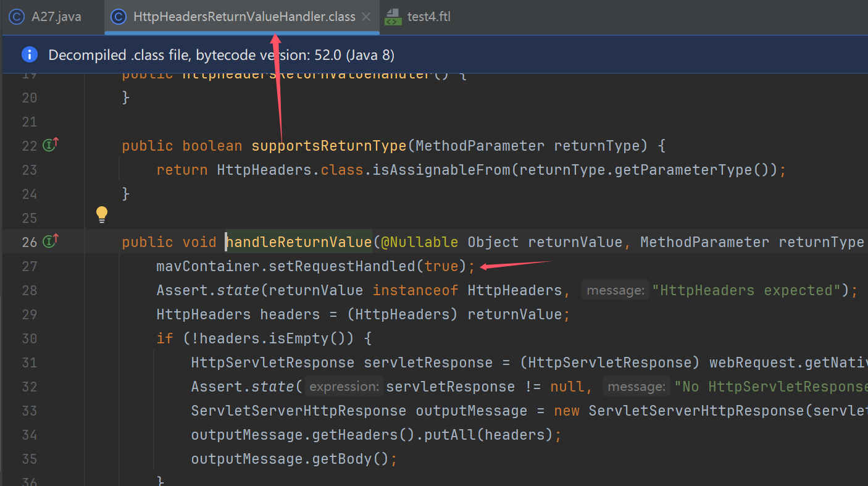The image size is (868, 486).
Task: Switch to the A27.java tab
Action: tap(47, 17)
